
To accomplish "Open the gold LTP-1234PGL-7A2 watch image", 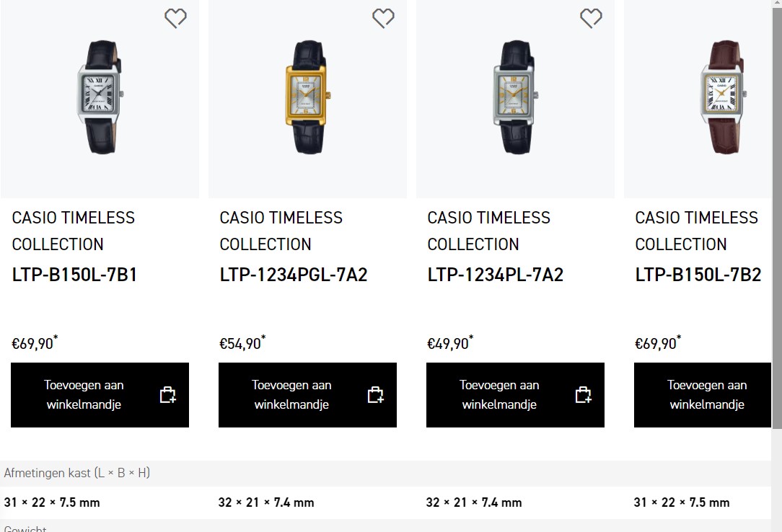I will point(308,97).
